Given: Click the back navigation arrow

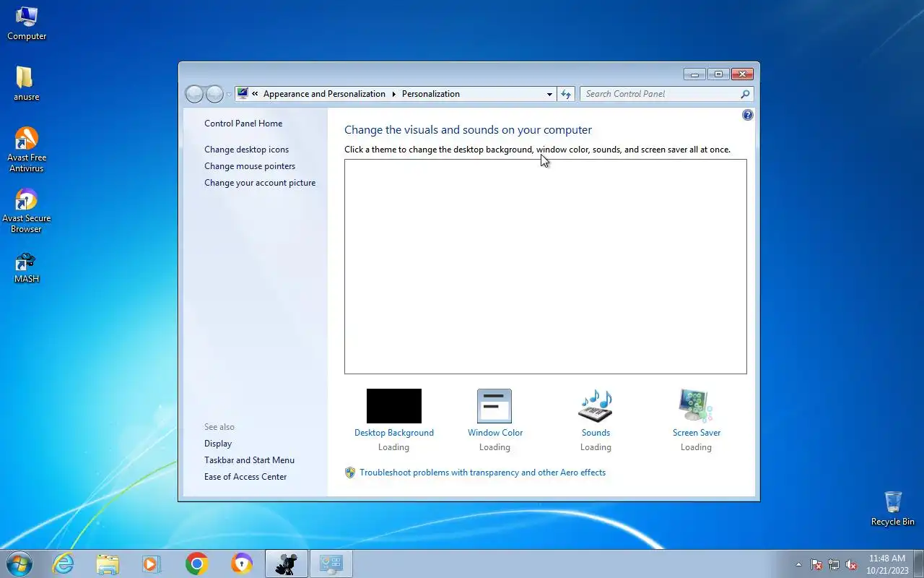Looking at the screenshot, I should tap(194, 94).
